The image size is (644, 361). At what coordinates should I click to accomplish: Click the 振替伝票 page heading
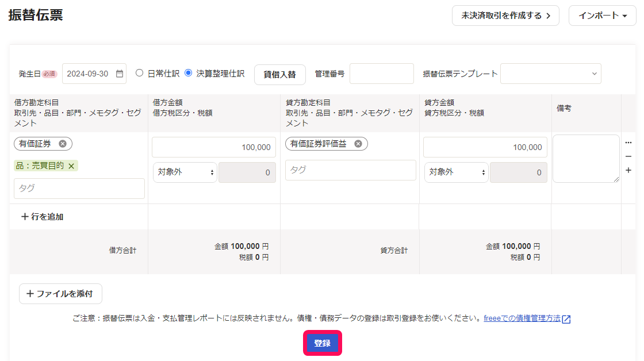[36, 15]
